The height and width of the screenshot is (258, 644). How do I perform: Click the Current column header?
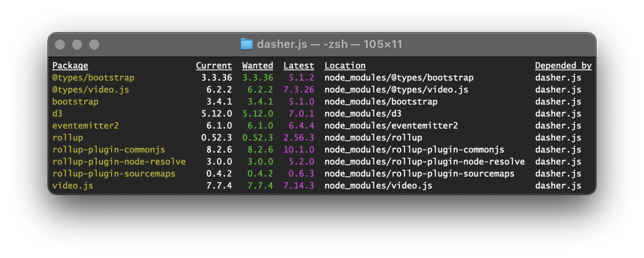click(x=214, y=66)
